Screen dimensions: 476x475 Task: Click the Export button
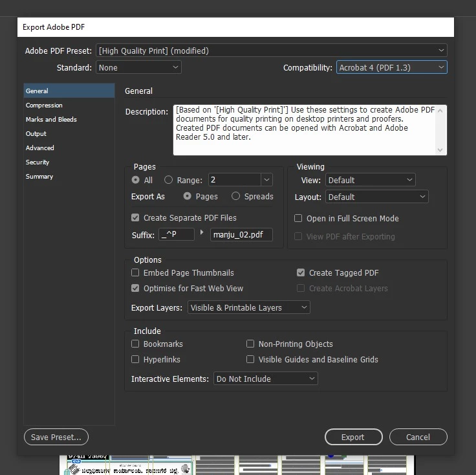click(x=353, y=437)
